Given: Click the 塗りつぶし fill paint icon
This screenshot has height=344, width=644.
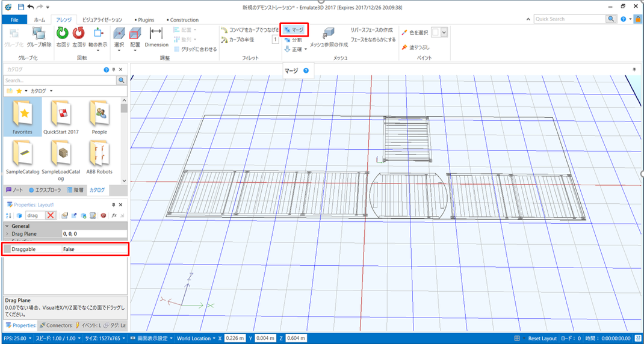Looking at the screenshot, I should [405, 48].
